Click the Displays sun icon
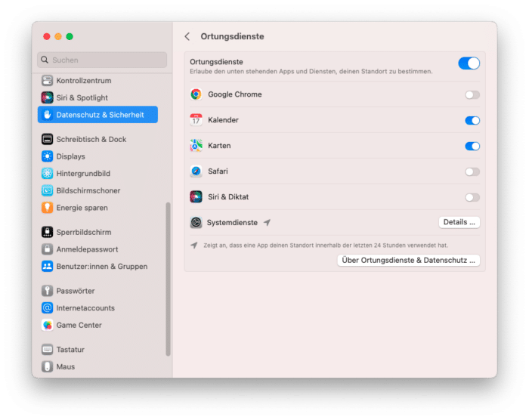 [47, 156]
